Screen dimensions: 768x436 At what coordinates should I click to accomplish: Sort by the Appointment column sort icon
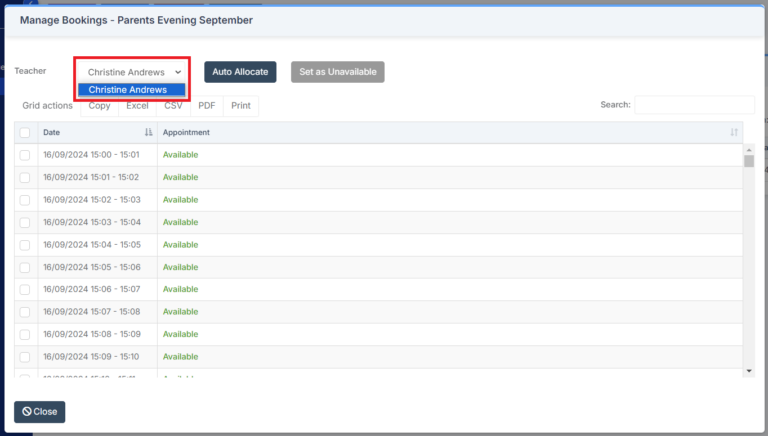click(734, 133)
